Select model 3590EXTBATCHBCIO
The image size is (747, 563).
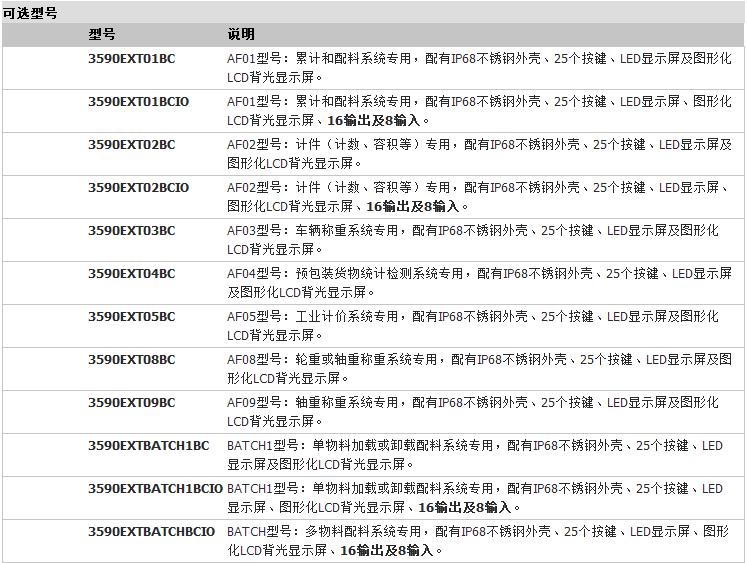151,532
